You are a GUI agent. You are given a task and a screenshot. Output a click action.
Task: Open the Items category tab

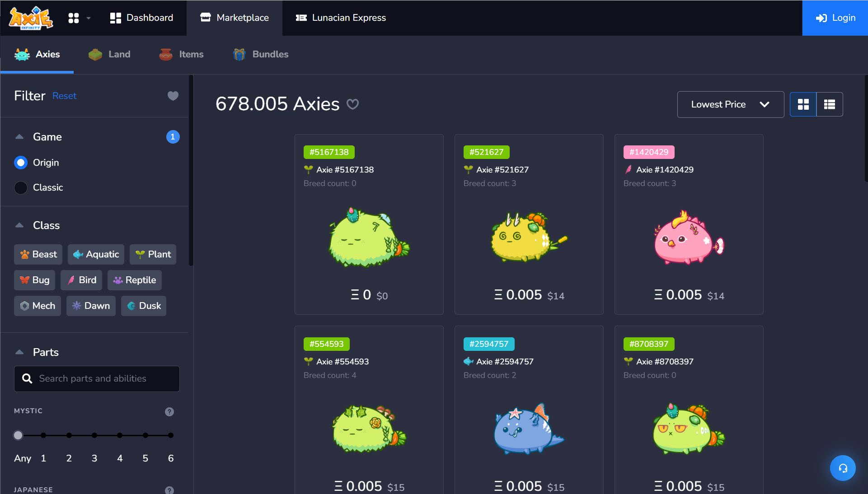[181, 54]
